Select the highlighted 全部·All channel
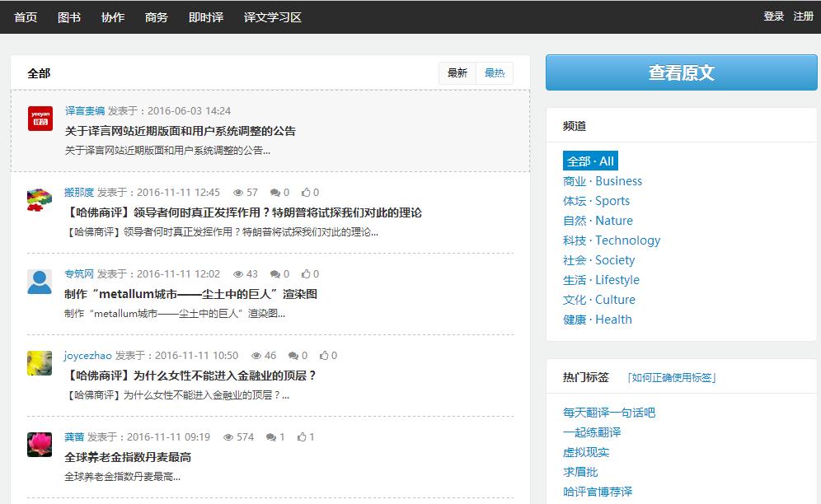 tap(589, 161)
